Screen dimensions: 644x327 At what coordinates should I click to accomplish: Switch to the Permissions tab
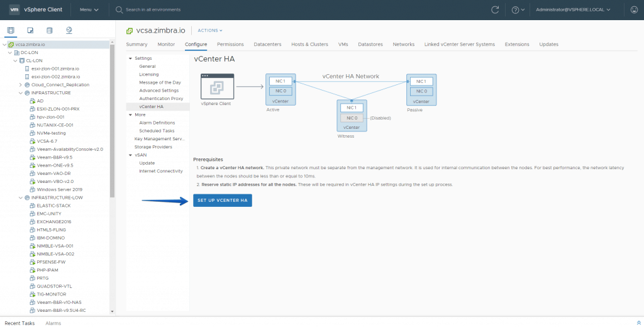click(x=230, y=45)
